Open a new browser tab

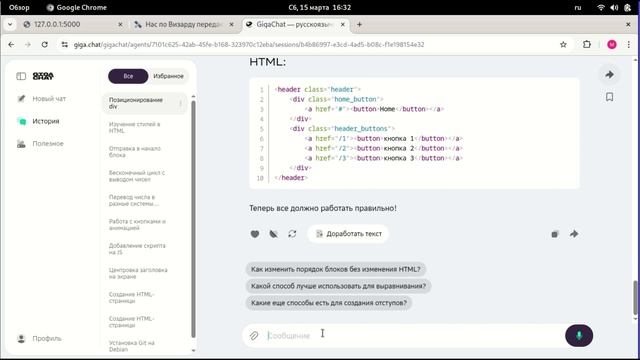pyautogui.click(x=359, y=24)
